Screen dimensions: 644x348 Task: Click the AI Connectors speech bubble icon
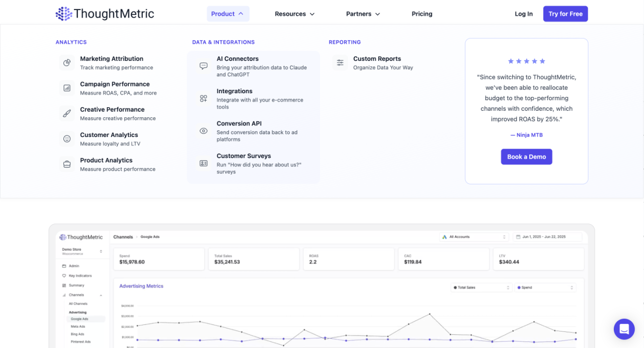pos(203,66)
